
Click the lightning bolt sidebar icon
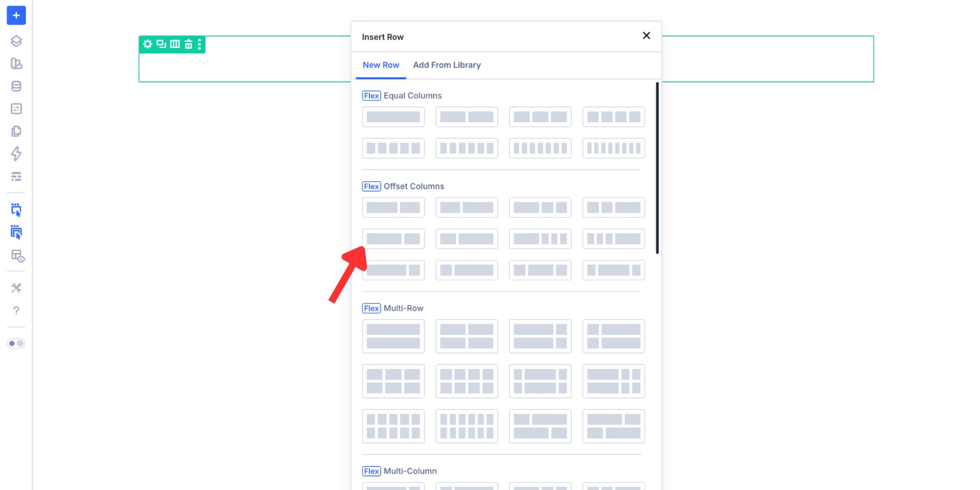[x=16, y=154]
